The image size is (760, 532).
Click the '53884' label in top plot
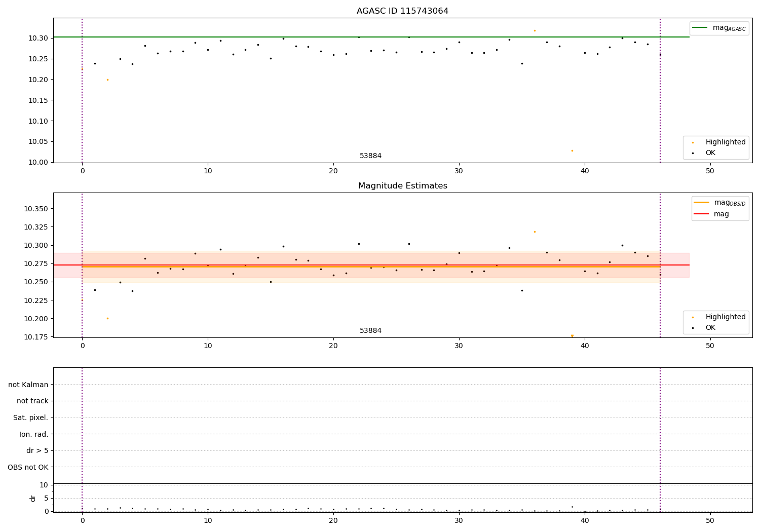click(x=370, y=156)
